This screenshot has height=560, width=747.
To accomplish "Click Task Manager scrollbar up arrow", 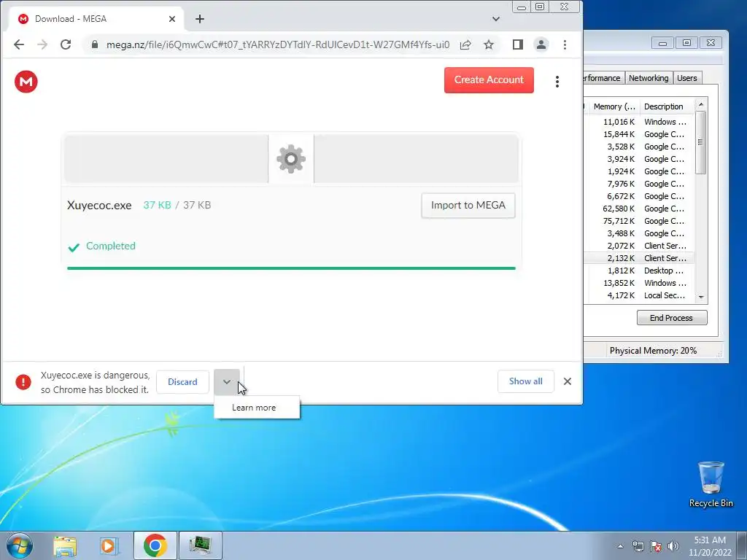I will [x=701, y=105].
